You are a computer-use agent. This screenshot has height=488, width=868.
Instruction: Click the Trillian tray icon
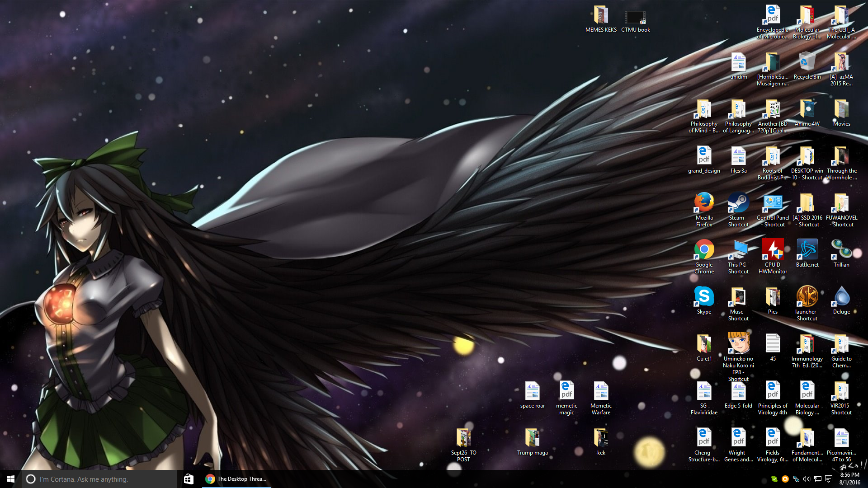(796, 479)
